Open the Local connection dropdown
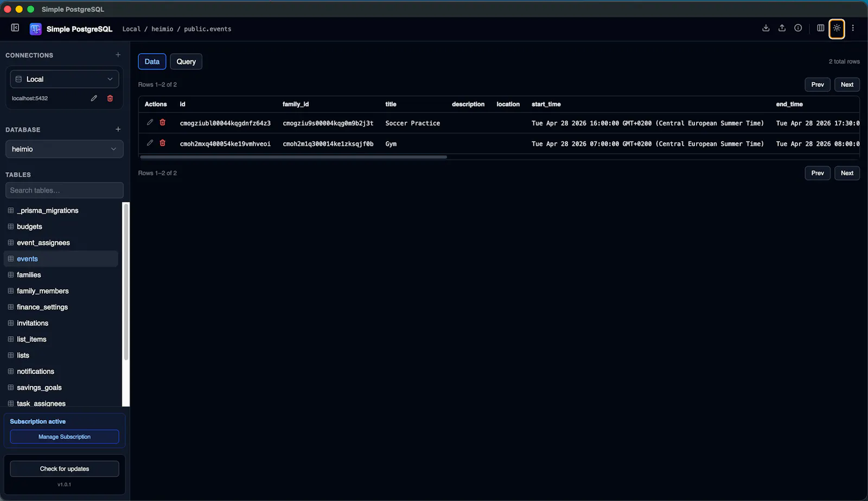 (65, 79)
